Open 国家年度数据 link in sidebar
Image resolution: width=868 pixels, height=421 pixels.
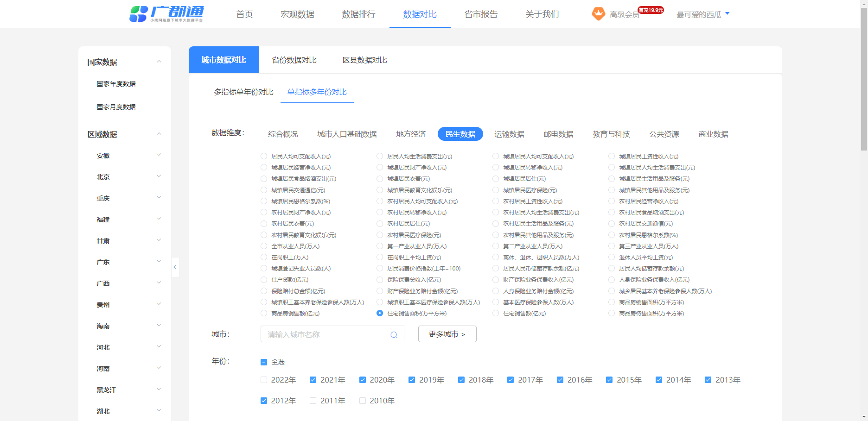click(x=116, y=84)
